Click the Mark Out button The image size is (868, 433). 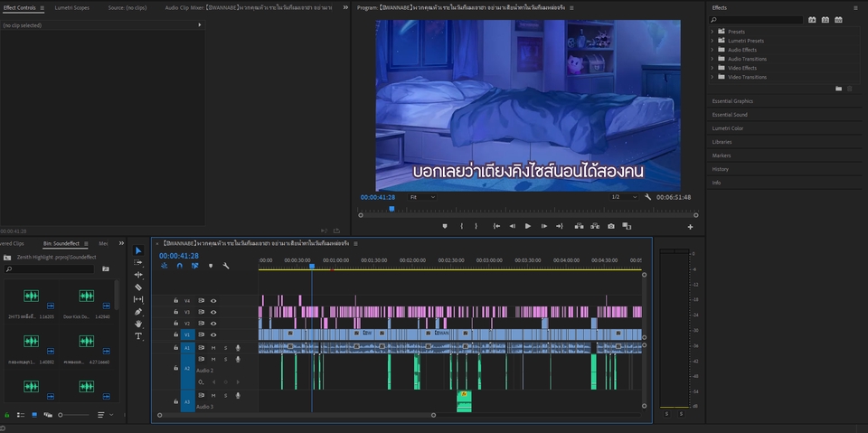pyautogui.click(x=476, y=226)
